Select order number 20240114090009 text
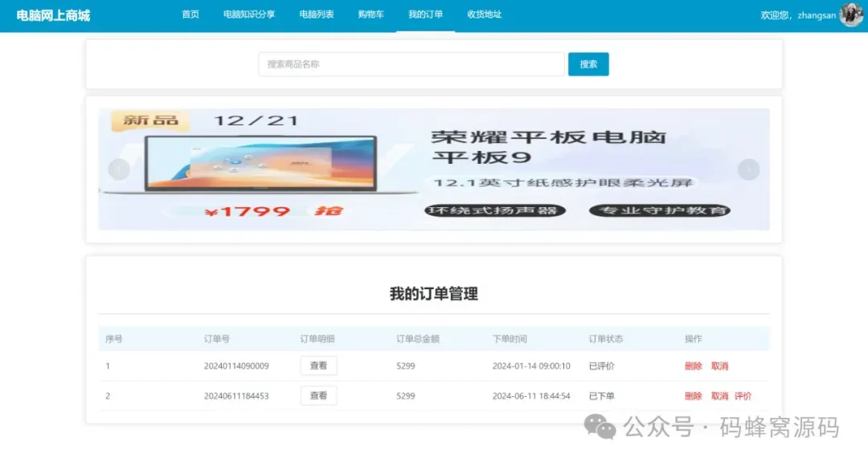Screen dimensions: 868x462 236,366
